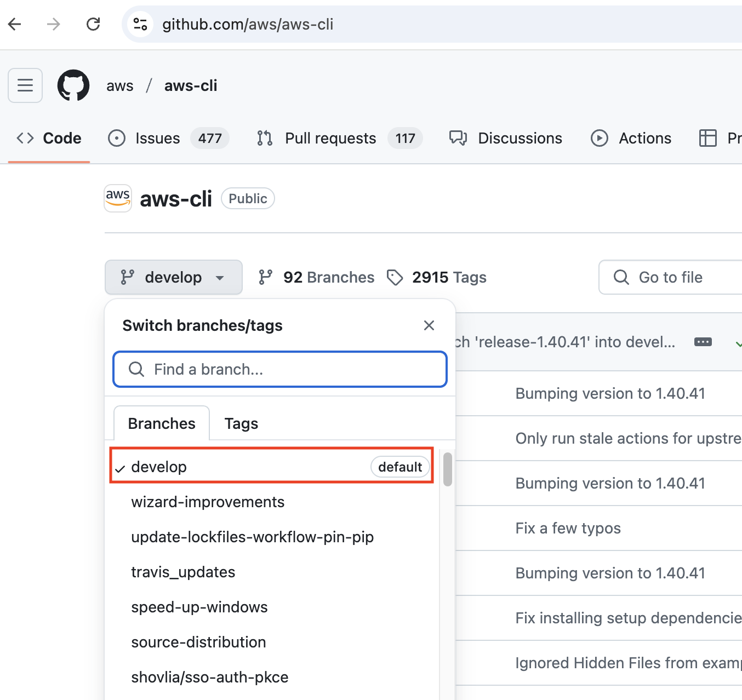742x700 pixels.
Task: Switch to update-lockfiles-workflow-pin-pip branch
Action: pyautogui.click(x=252, y=537)
